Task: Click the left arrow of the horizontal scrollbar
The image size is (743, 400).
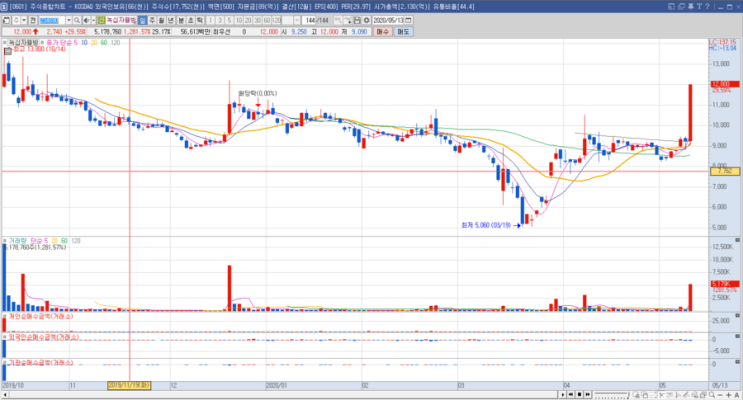Action: point(5,394)
